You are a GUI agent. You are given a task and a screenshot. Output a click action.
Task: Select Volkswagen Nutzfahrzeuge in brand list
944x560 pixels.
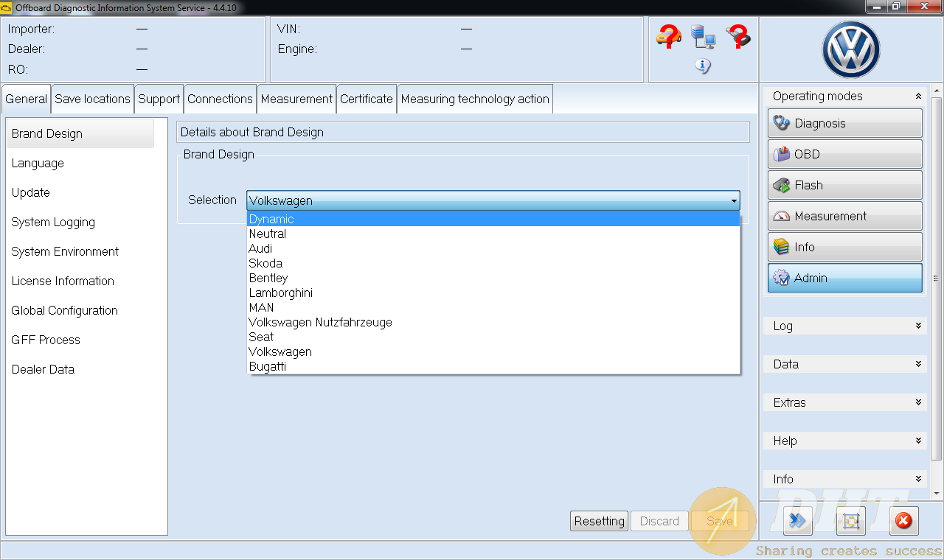(493, 322)
